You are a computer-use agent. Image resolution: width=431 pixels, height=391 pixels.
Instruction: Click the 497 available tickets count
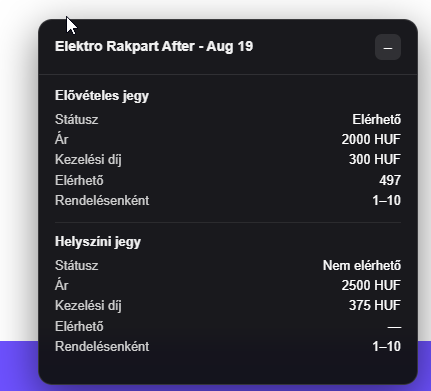pyautogui.click(x=390, y=180)
